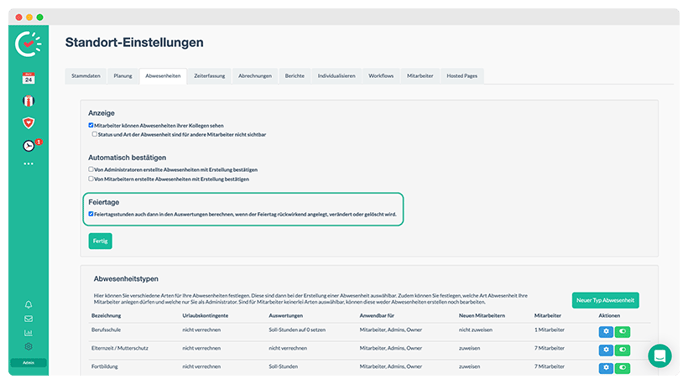Enable 'Von Administratoren erstellte Abwesenheiten' auto-confirm checkbox
The height and width of the screenshot is (384, 688).
coord(91,169)
